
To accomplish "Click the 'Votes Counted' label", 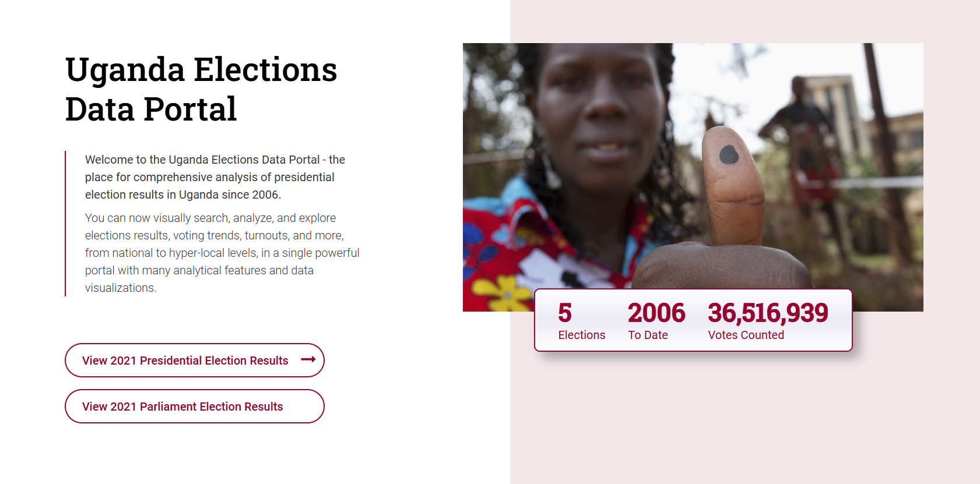I will pyautogui.click(x=746, y=335).
